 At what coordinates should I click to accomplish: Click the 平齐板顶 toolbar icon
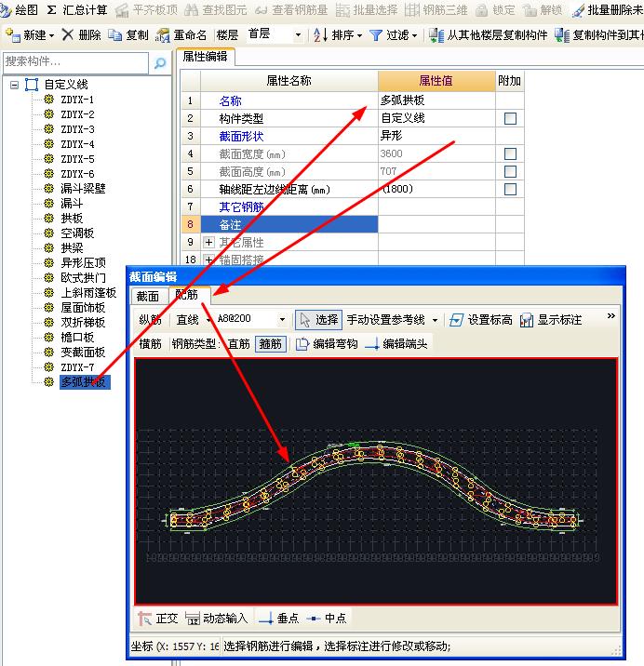pos(123,10)
